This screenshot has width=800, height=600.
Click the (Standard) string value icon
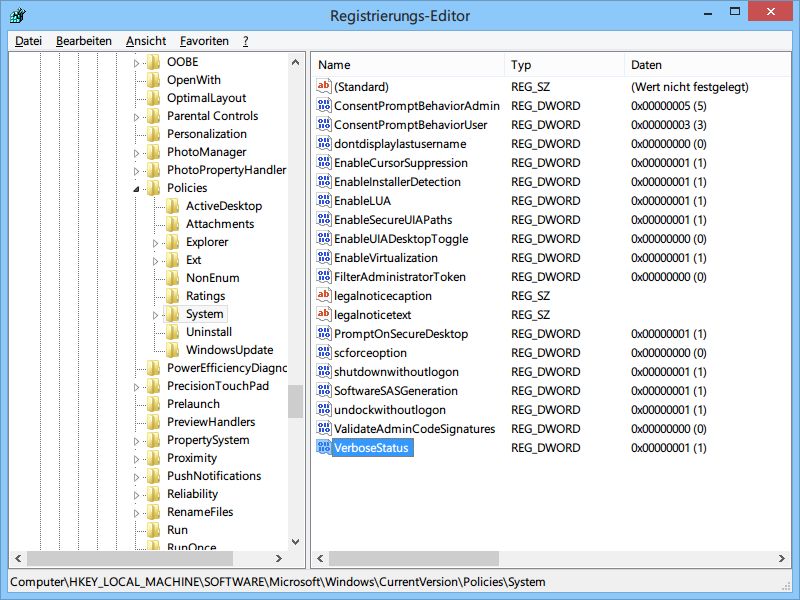click(x=323, y=86)
